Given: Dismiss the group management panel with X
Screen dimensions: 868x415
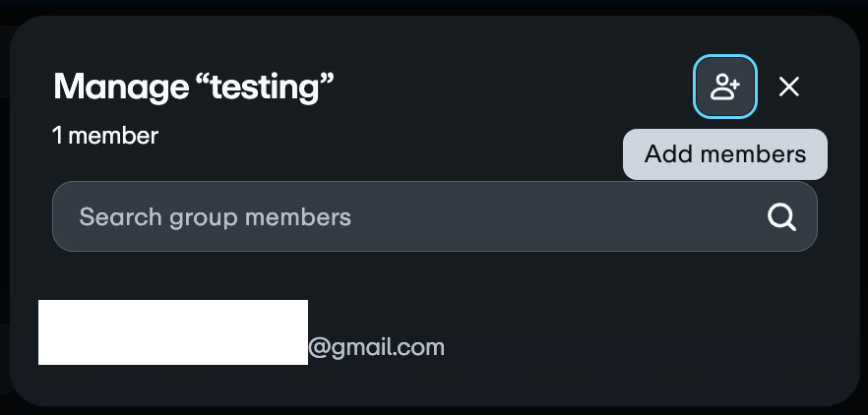Looking at the screenshot, I should point(788,87).
